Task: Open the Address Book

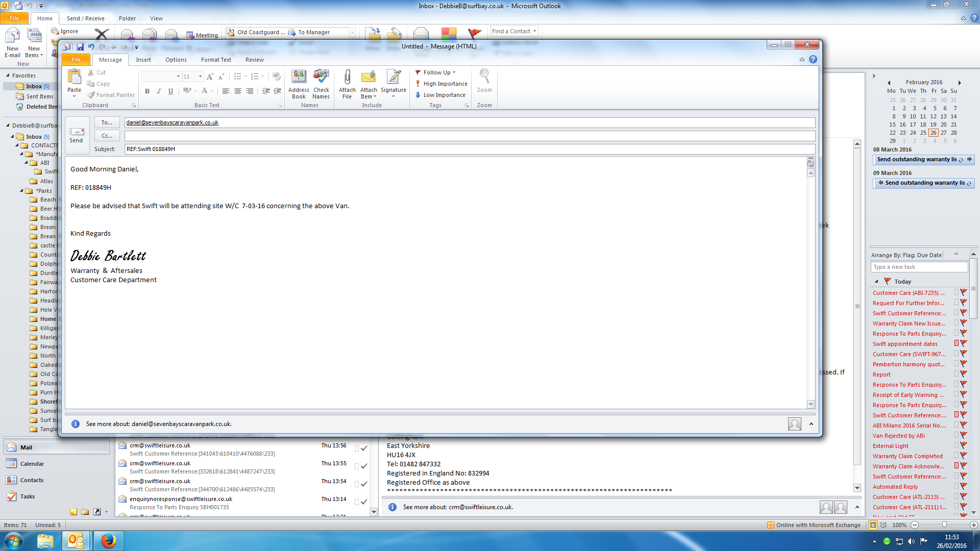Action: (299, 84)
